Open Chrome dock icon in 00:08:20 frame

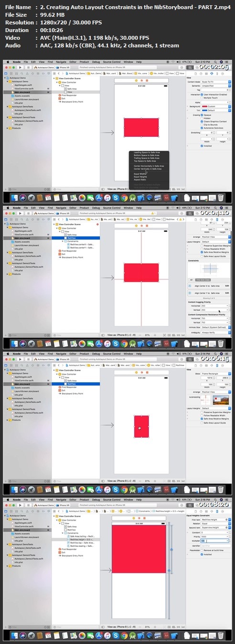coord(124,634)
